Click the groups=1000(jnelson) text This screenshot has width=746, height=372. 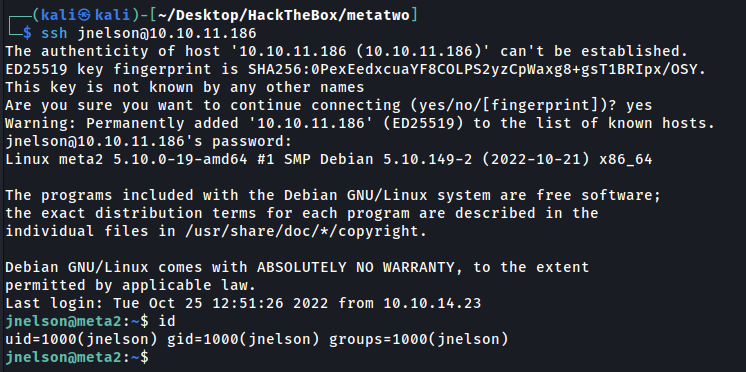pyautogui.click(x=419, y=339)
